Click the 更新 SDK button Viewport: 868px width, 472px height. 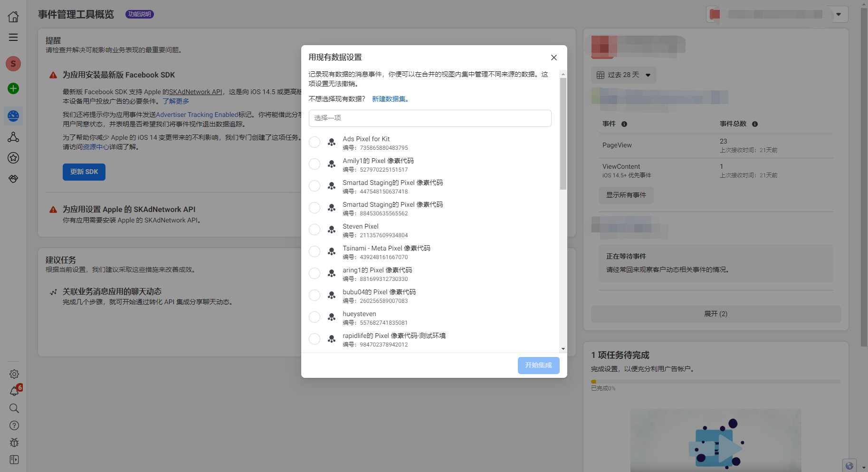click(84, 172)
